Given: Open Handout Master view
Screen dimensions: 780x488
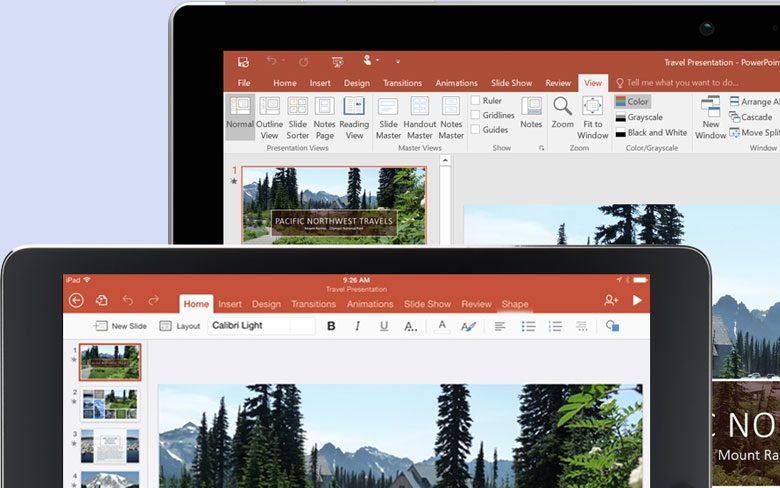Looking at the screenshot, I should click(x=419, y=118).
